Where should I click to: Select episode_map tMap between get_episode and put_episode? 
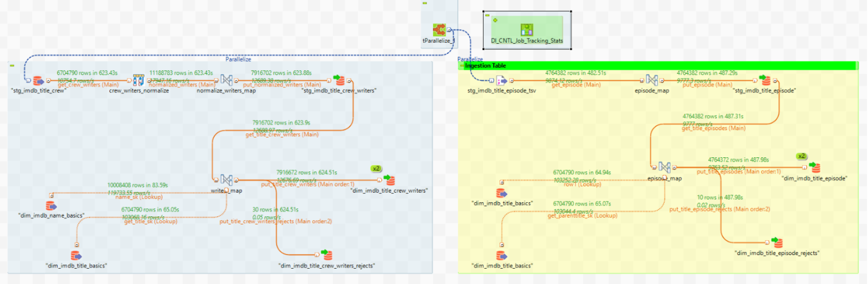(652, 80)
